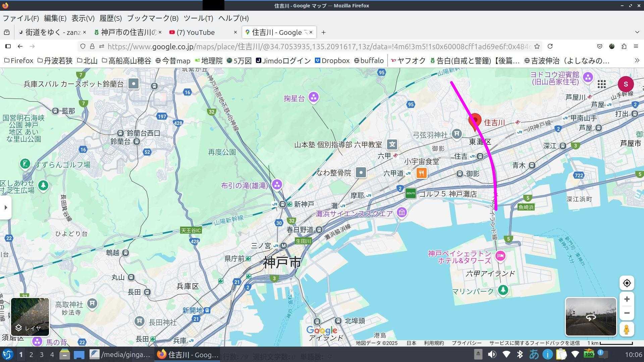Expand the collapsed side panel arrow
This screenshot has width=644, height=362.
[6, 207]
